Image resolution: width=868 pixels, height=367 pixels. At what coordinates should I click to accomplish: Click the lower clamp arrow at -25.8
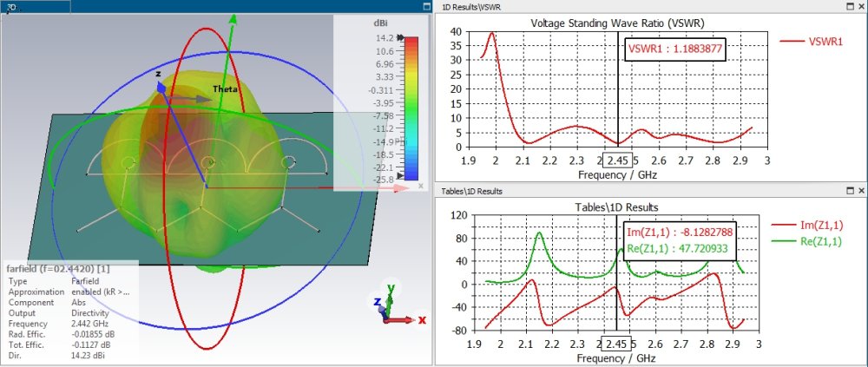point(401,176)
